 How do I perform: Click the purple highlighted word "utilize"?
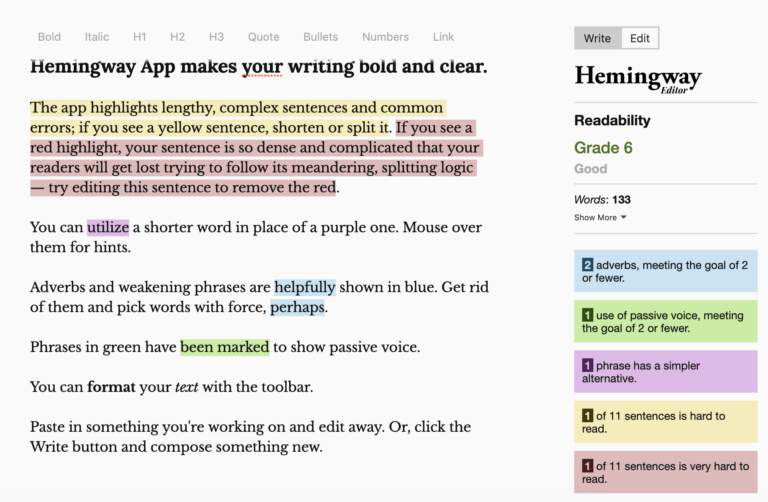click(108, 227)
